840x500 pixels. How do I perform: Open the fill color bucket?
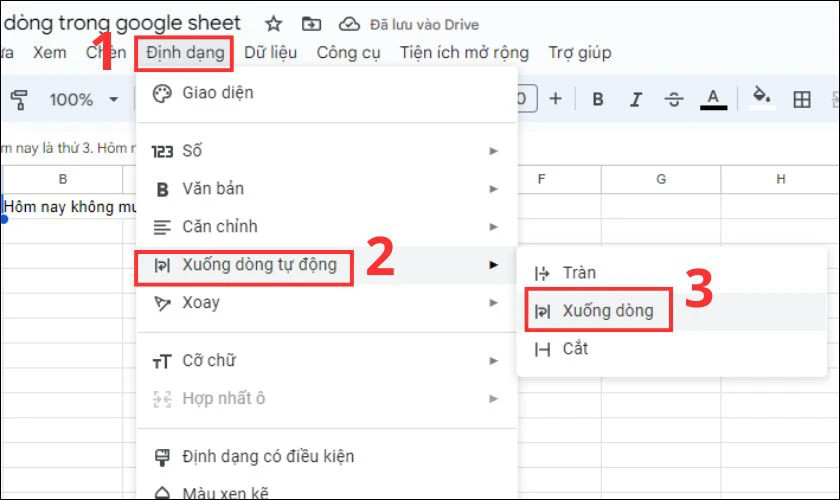[762, 97]
